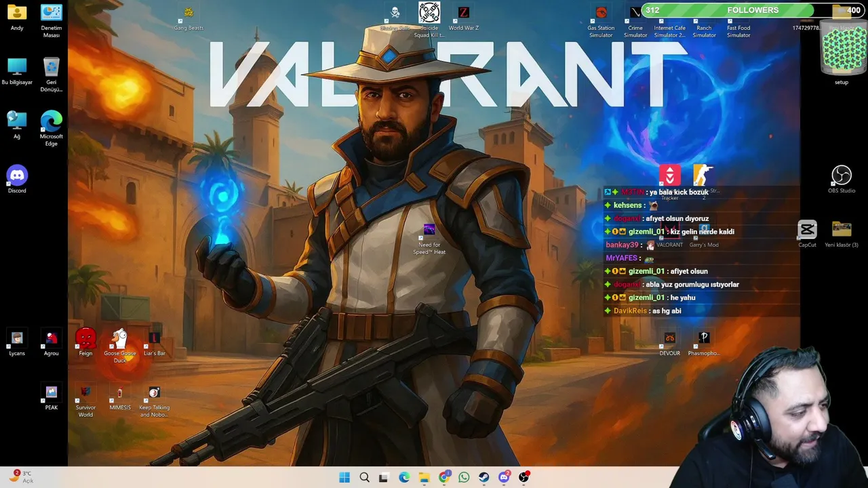The image size is (868, 488).
Task: Click chat username M3TIN
Action: coord(633,192)
